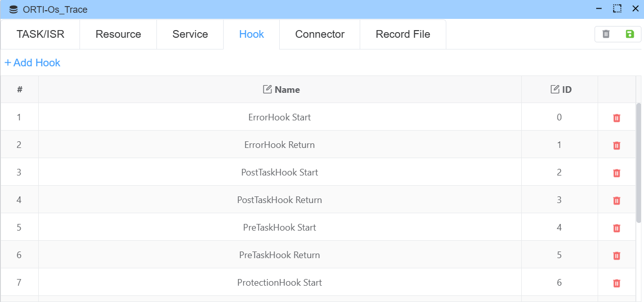Select the Connector tab

point(320,34)
